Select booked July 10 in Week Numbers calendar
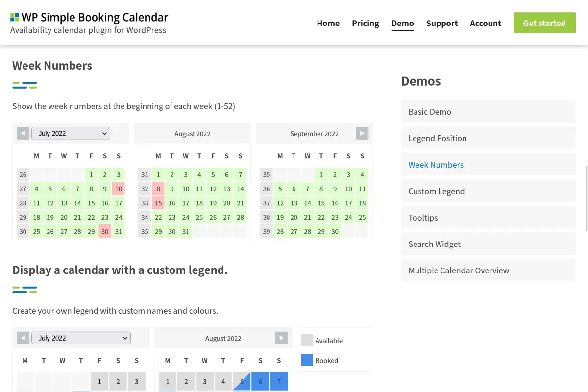This screenshot has height=392, width=588. click(119, 189)
